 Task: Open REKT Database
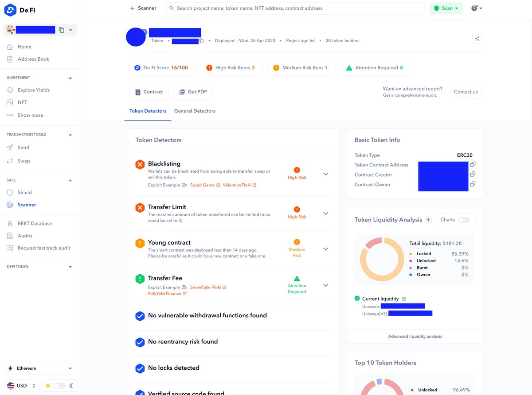[35, 224]
